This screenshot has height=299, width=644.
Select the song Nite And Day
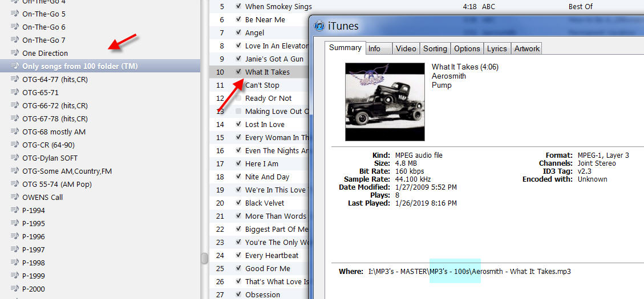click(267, 177)
